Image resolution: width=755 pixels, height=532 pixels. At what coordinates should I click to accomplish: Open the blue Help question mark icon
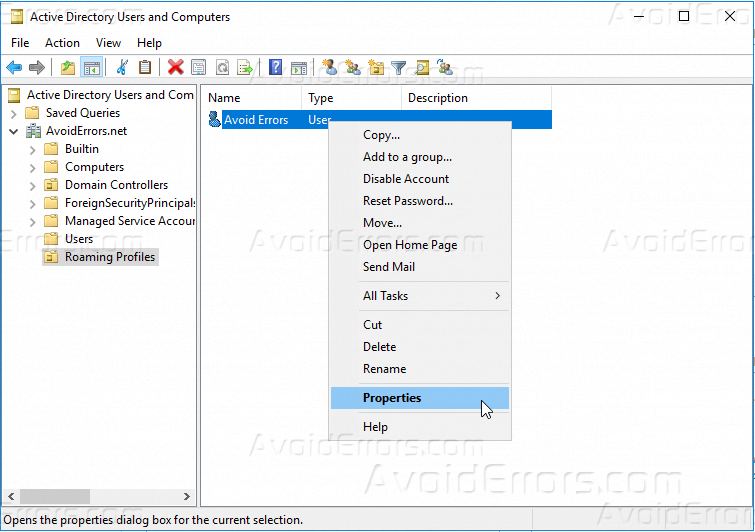pyautogui.click(x=275, y=68)
